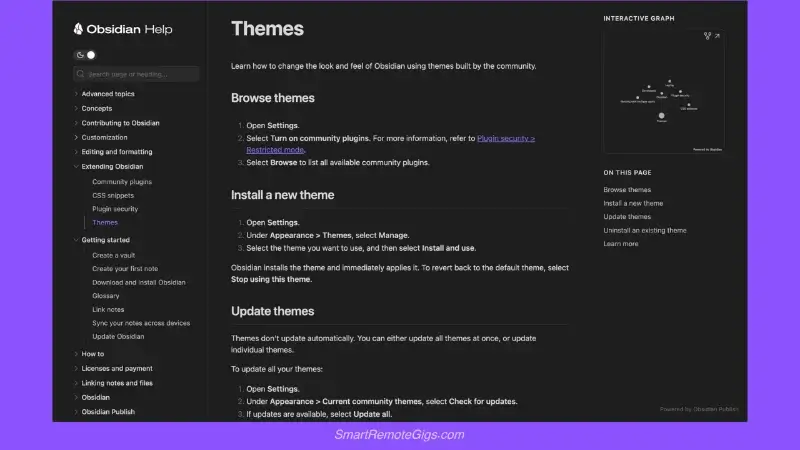Click the Install a new theme heading
This screenshot has height=450, width=800.
[x=282, y=195]
